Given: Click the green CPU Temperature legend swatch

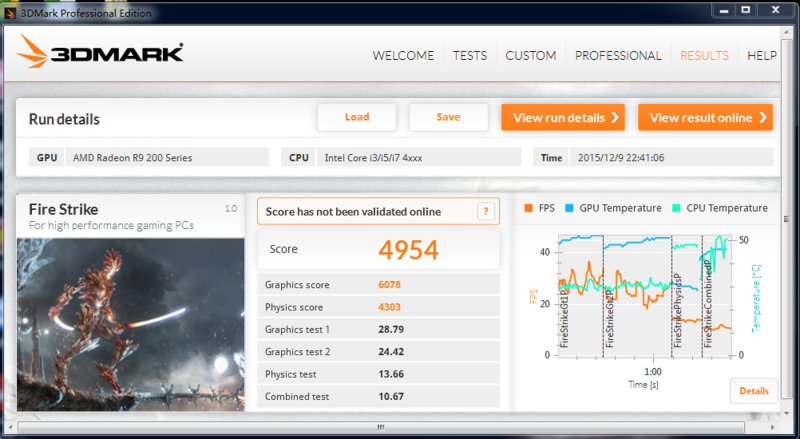Looking at the screenshot, I should pos(677,208).
